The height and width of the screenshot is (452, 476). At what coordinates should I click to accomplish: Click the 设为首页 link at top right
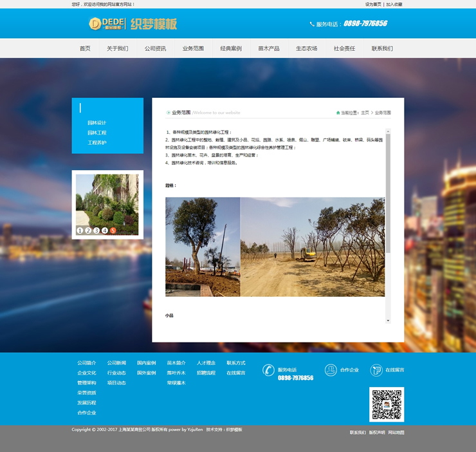point(373,4)
